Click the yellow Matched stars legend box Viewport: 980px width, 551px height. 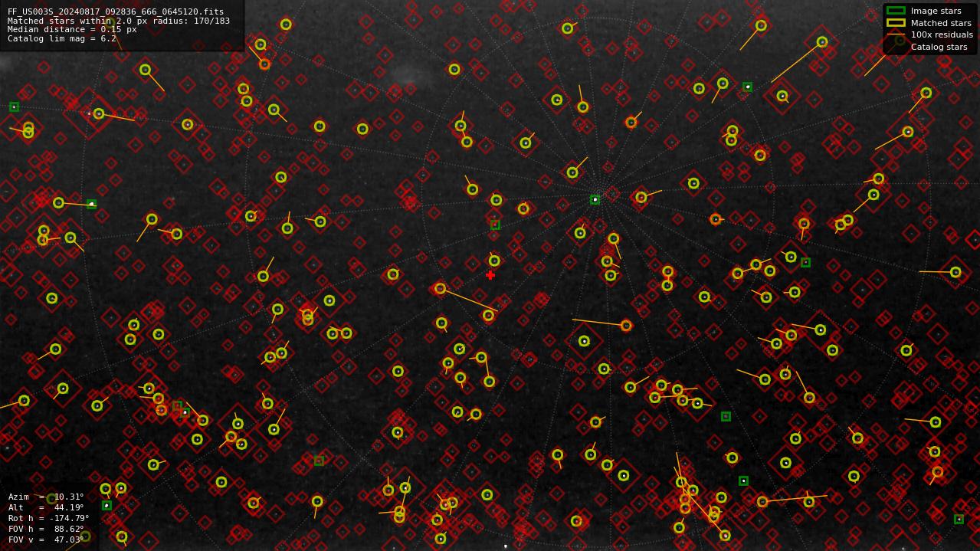[895, 23]
